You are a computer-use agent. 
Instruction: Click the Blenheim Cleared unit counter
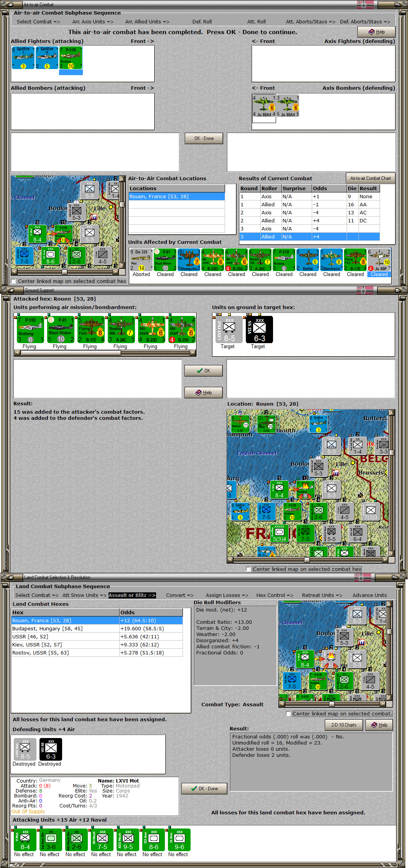pos(331,260)
